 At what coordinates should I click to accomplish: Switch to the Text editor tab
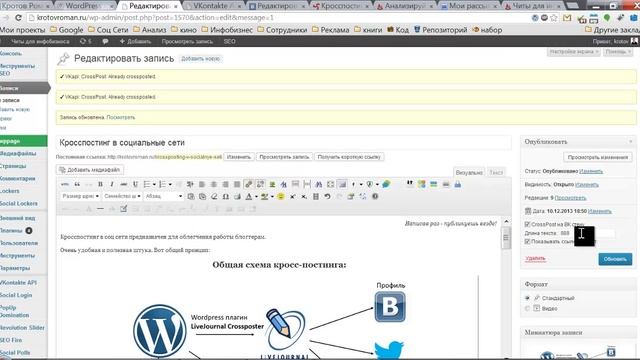(496, 172)
